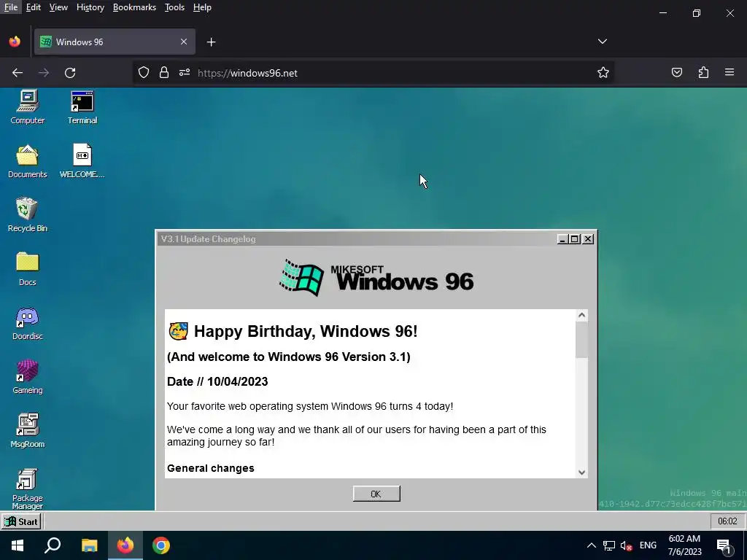Show hidden system tray icons
747x560 pixels.
coord(591,545)
